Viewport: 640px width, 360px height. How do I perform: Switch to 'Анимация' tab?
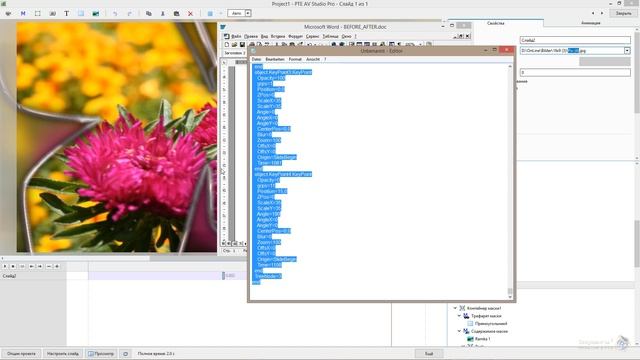coord(591,23)
